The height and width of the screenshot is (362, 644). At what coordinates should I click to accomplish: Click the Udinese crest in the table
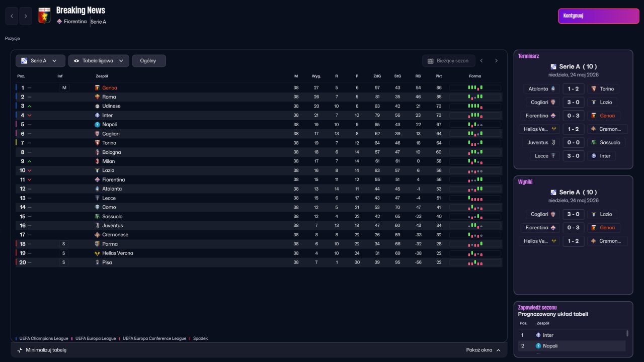tap(97, 106)
